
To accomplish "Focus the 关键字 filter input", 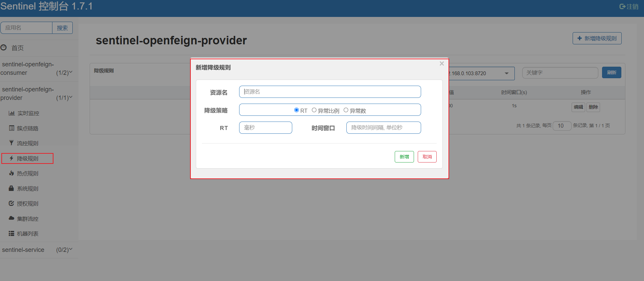I will [560, 73].
